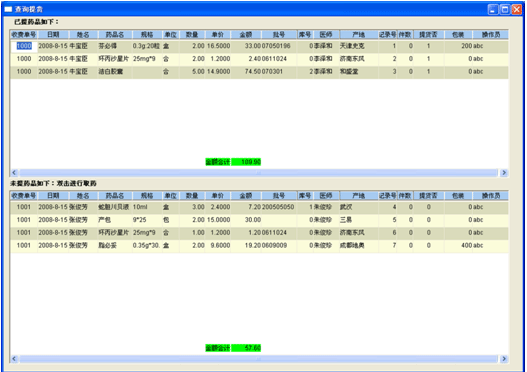This screenshot has width=527, height=372.
Task: Click the 9*25 specification cell
Action: pyautogui.click(x=147, y=220)
